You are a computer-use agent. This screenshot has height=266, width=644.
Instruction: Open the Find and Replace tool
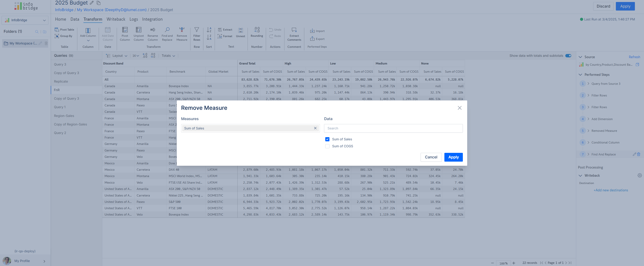(x=167, y=30)
